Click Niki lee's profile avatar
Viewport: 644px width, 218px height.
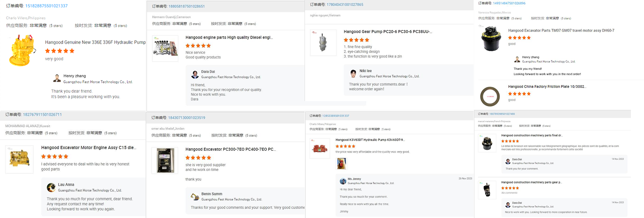pyautogui.click(x=353, y=74)
